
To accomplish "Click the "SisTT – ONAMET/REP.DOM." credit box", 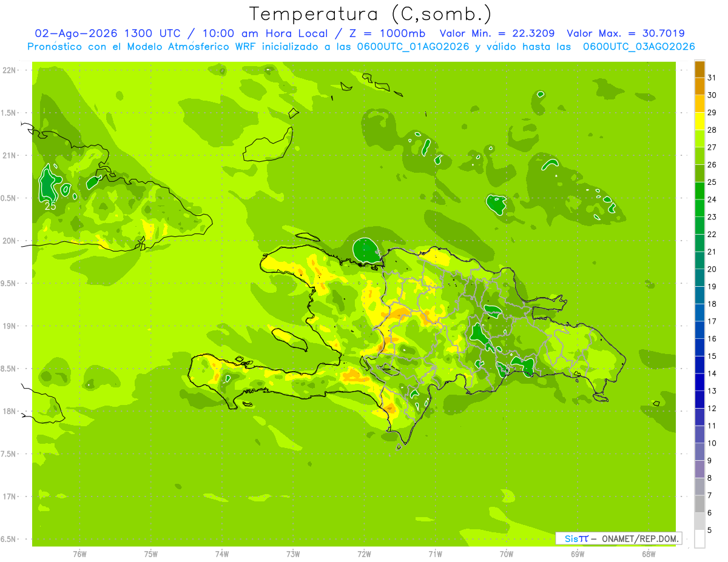I will coord(618,538).
